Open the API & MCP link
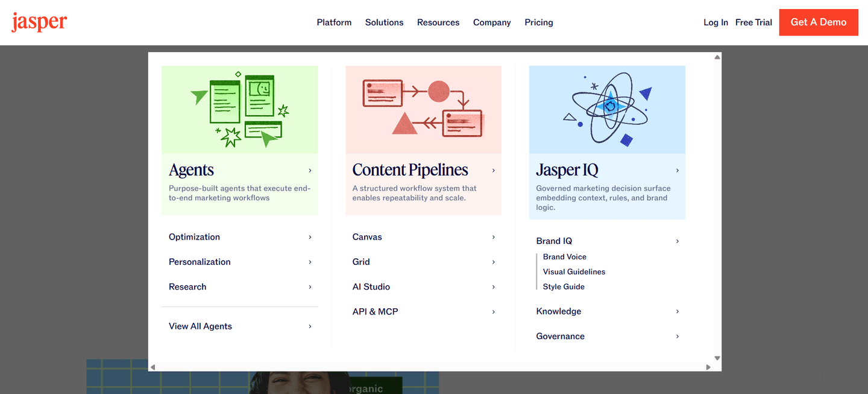 (x=375, y=312)
